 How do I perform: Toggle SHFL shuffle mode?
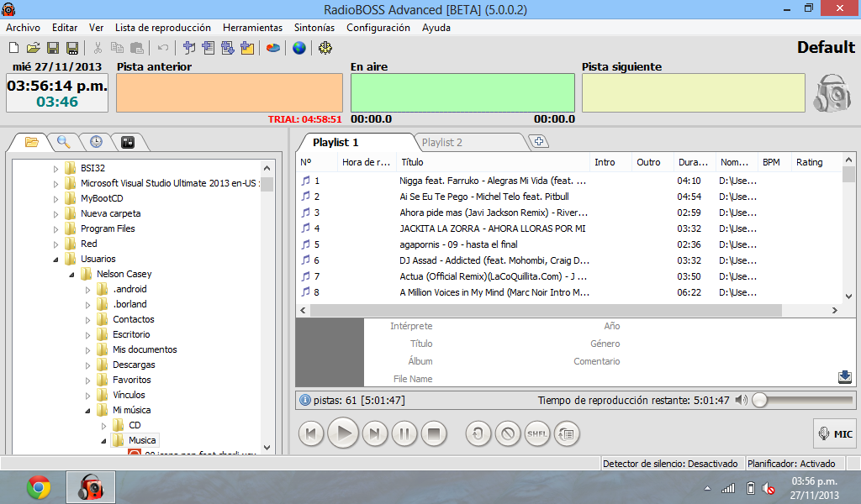[537, 434]
